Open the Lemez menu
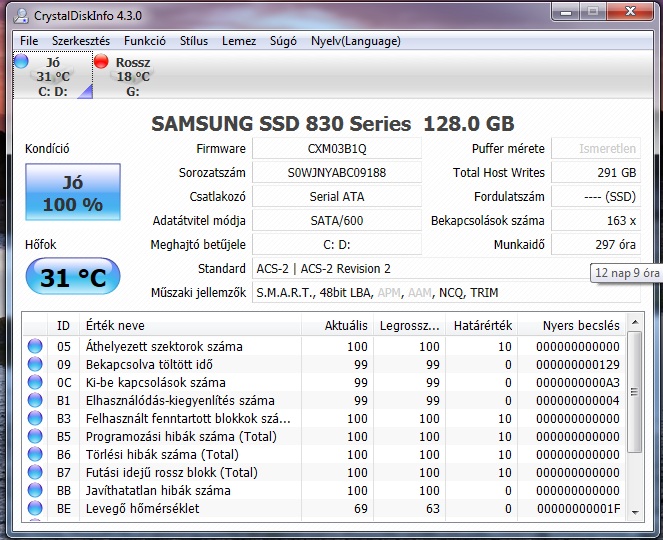663x540 pixels. [239, 41]
